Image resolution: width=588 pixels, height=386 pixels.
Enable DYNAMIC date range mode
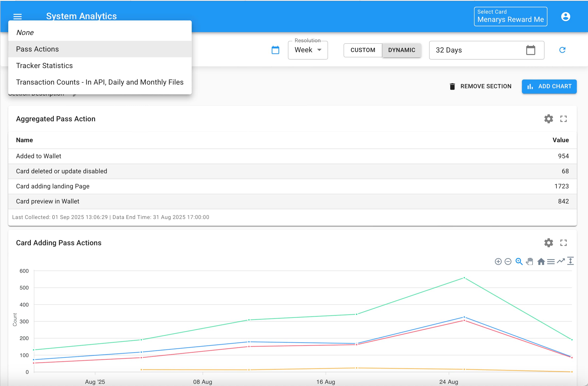point(401,50)
